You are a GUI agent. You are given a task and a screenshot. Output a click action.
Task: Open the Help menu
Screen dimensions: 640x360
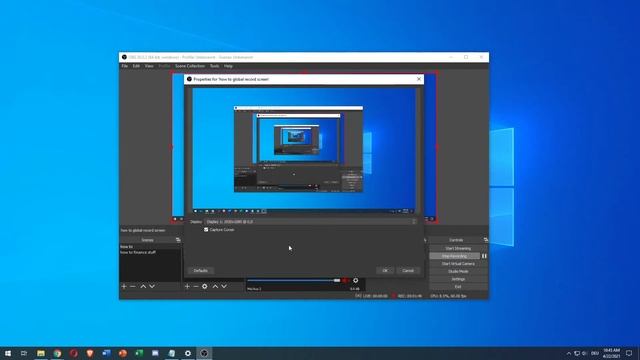[x=228, y=66]
